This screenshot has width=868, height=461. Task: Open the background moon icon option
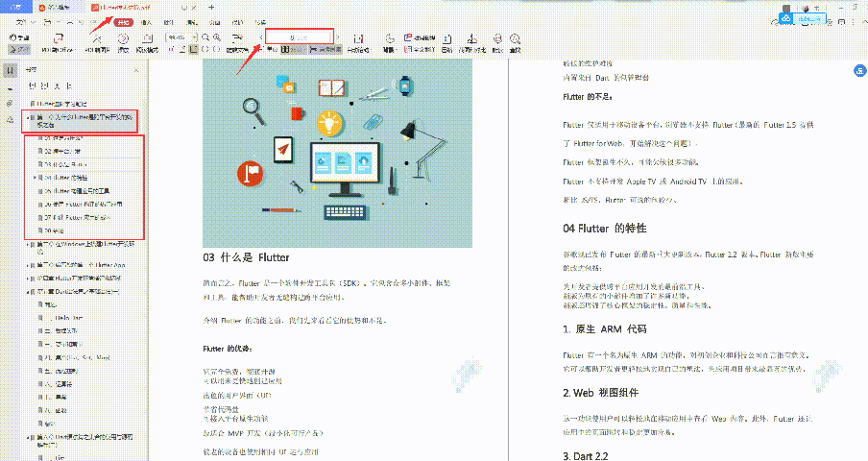tap(390, 42)
